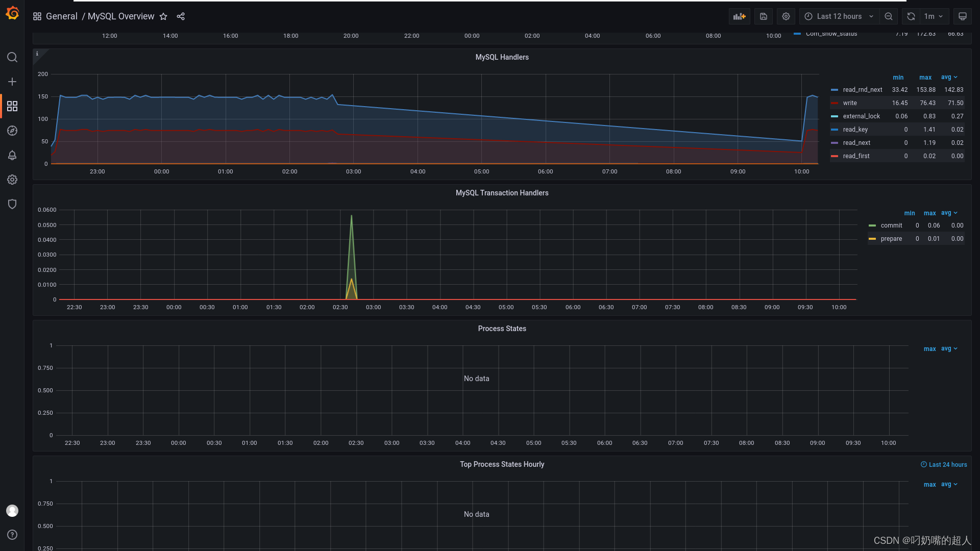Open the Alerting bell icon
The width and height of the screenshot is (980, 551).
(12, 155)
